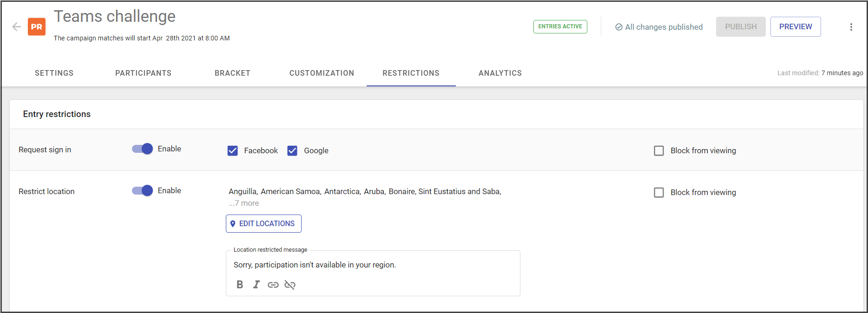The image size is (868, 313).
Task: Click the Preview button
Action: [x=796, y=27]
